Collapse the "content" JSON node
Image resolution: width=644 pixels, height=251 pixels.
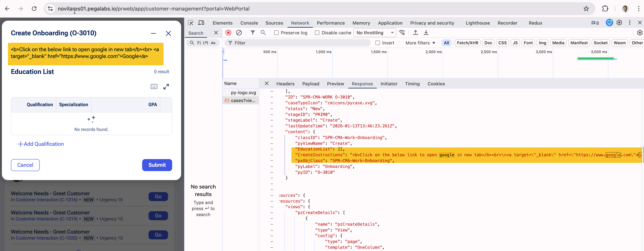[272, 132]
